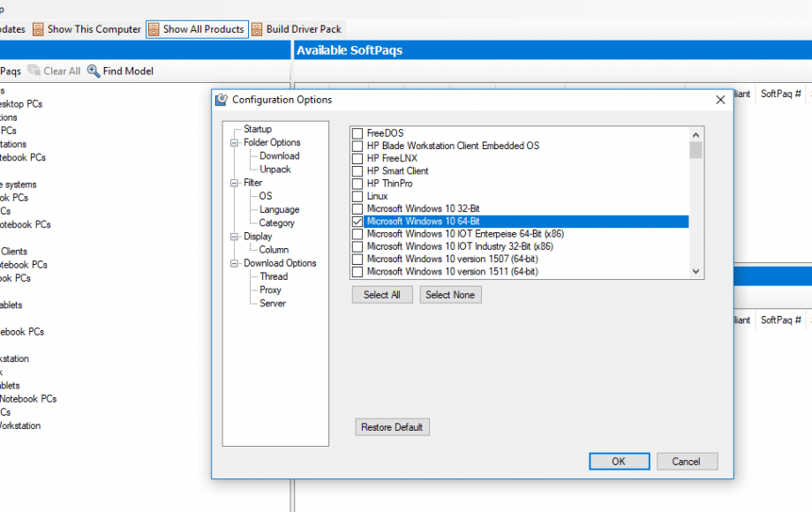The image size is (812, 512).
Task: Collapse the Display tree node
Action: point(235,237)
